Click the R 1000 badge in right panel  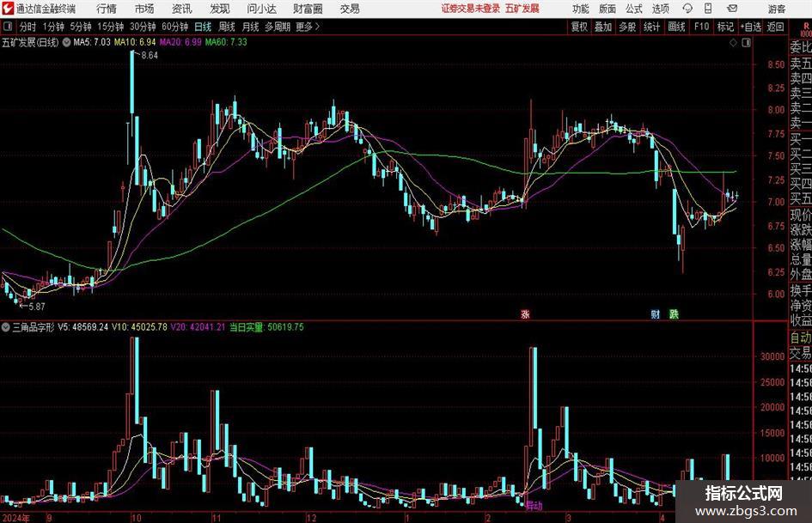[x=806, y=29]
